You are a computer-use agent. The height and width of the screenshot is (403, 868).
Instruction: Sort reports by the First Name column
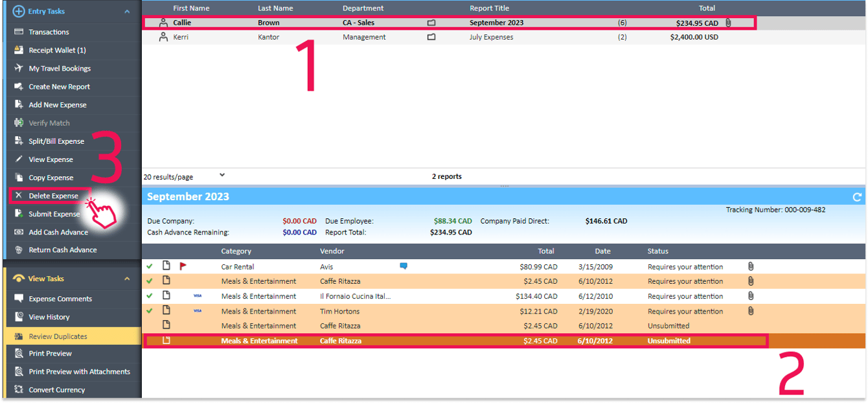coord(191,8)
